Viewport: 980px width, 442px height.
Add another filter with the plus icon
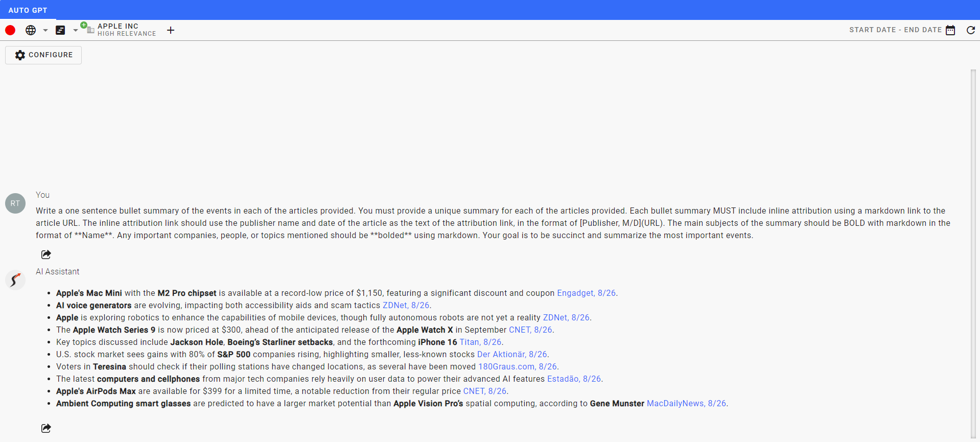(x=171, y=30)
